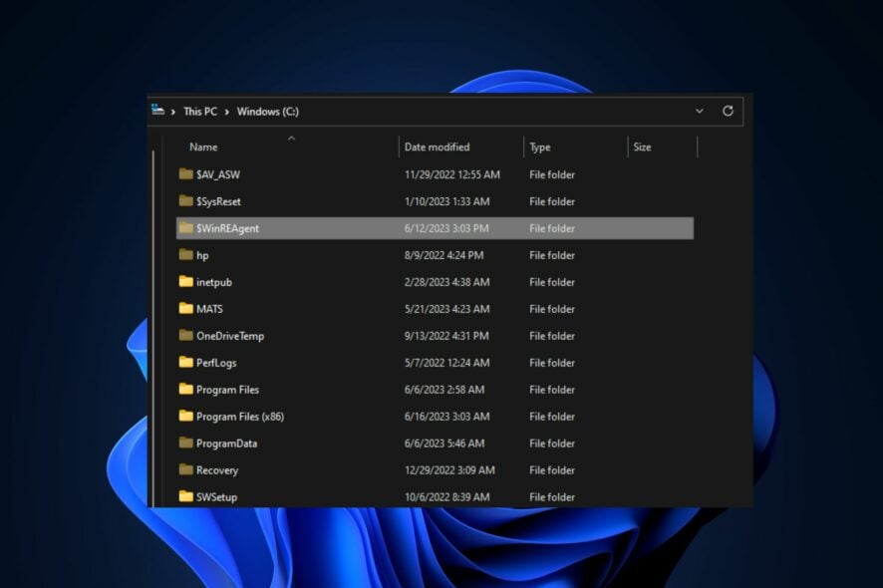Click the Program Files (x86) name

click(x=240, y=417)
